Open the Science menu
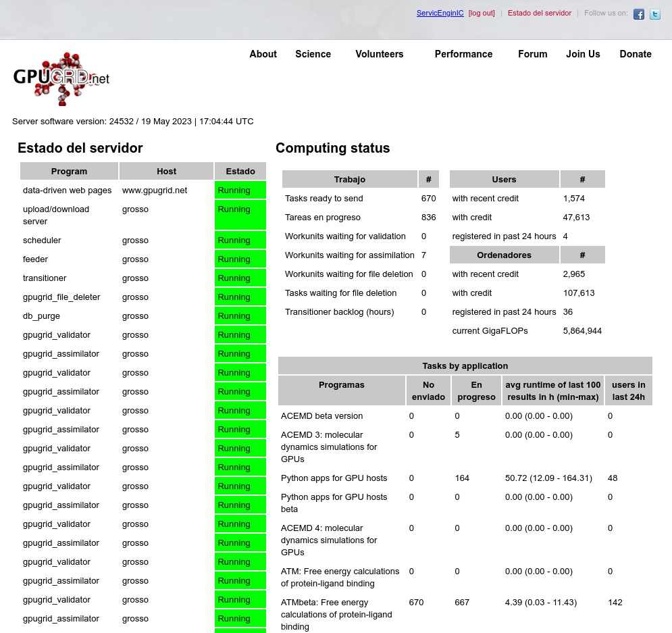 (313, 54)
